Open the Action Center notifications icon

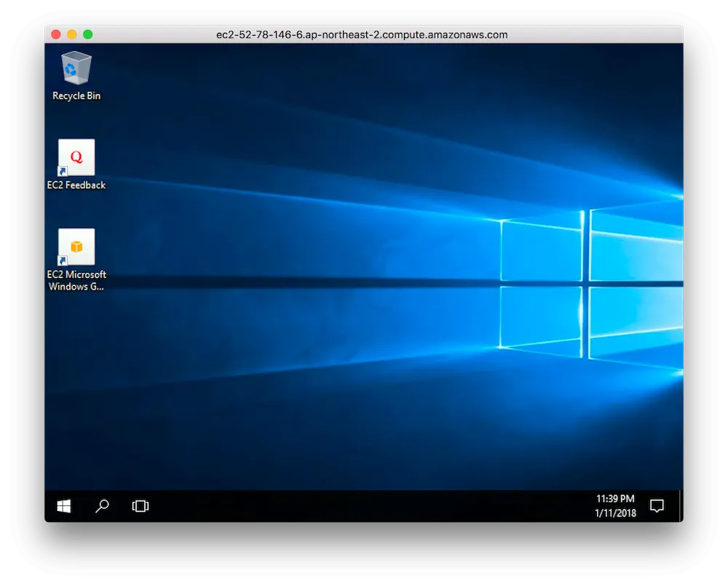click(x=657, y=506)
